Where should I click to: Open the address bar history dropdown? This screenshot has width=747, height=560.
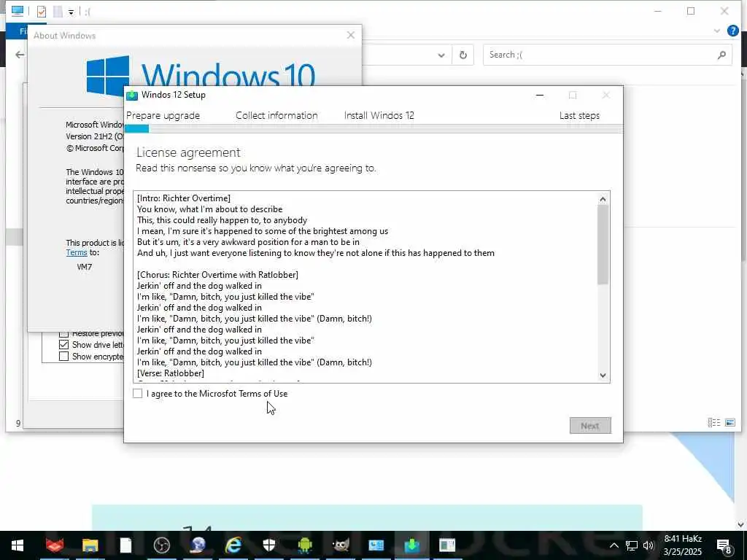click(441, 55)
